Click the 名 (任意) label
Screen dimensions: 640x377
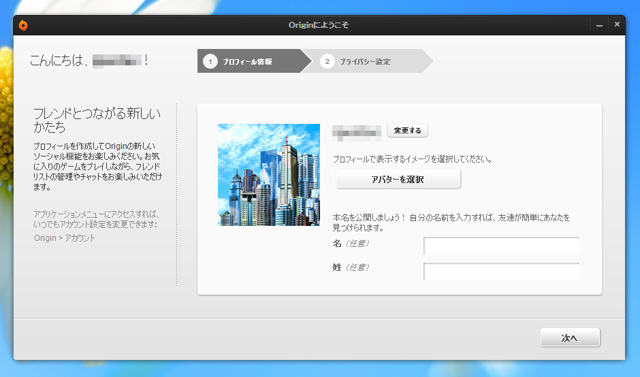coord(351,244)
